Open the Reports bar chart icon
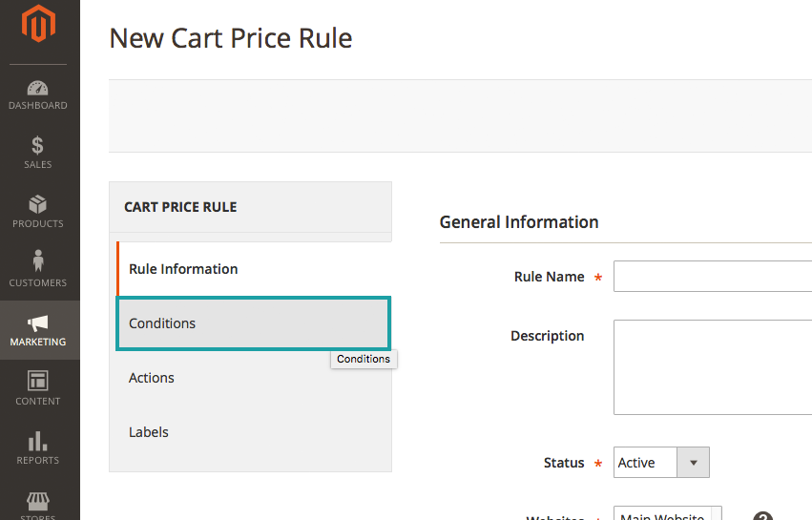The height and width of the screenshot is (520, 812). point(38,441)
